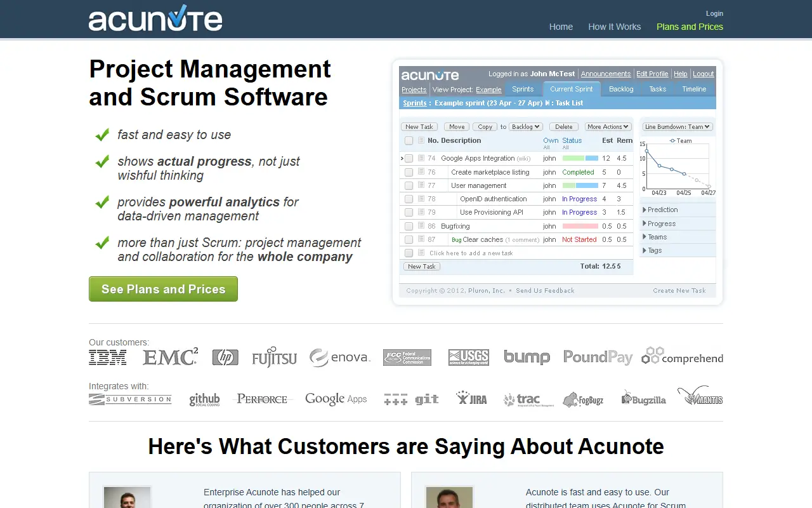Click the PoundPay customer logo
812x508 pixels.
[x=598, y=358]
